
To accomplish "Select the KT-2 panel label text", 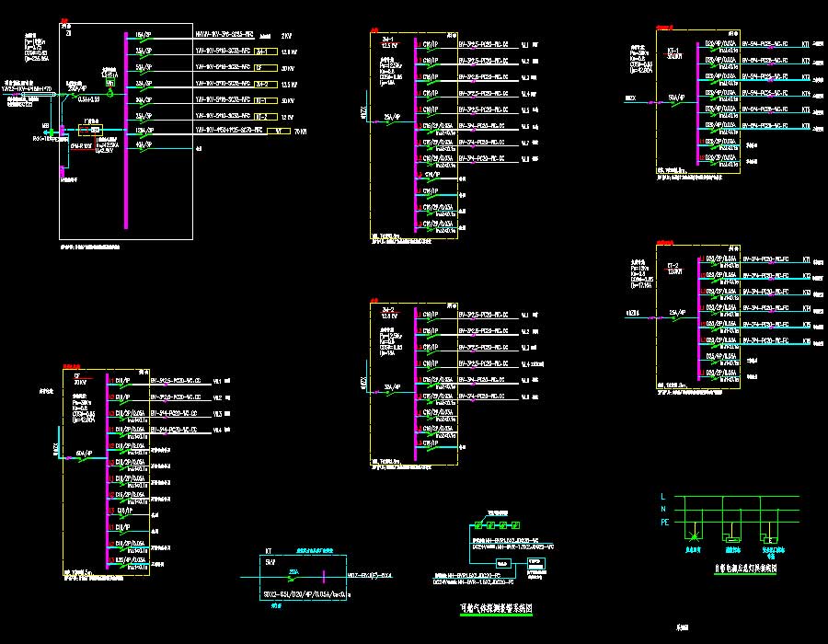I will point(673,265).
